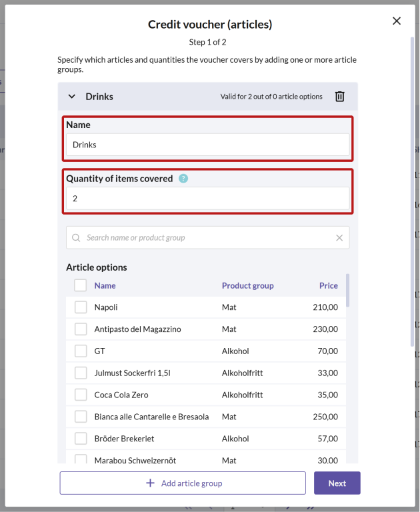420x512 pixels.
Task: Enable the Coca Cola Zero article
Action: coord(81,395)
